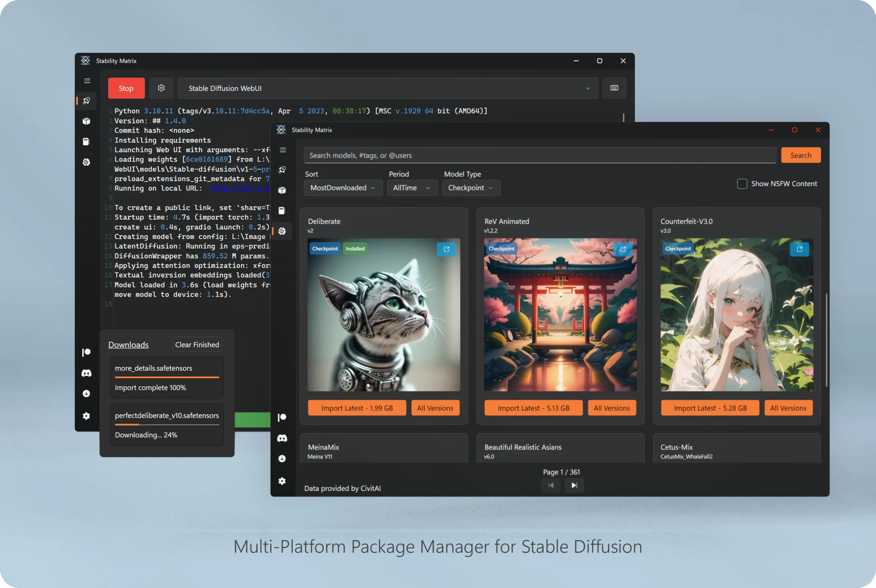
Task: Expand the hamburger menu in front window
Action: (x=283, y=150)
